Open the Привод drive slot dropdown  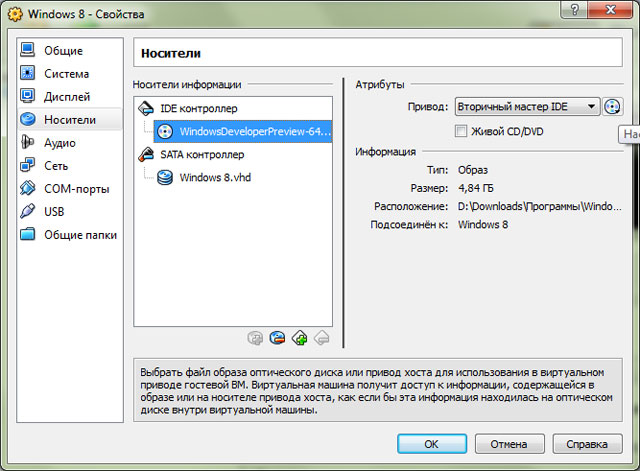(x=527, y=107)
